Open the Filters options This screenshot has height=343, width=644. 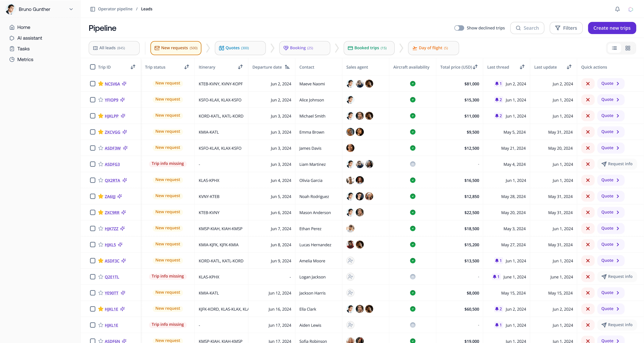pos(566,28)
